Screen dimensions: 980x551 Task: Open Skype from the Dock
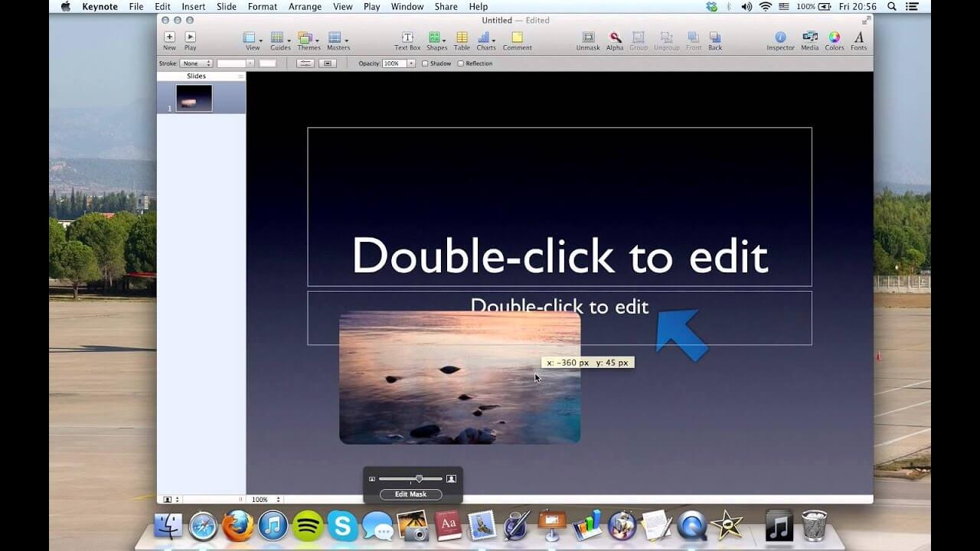343,526
